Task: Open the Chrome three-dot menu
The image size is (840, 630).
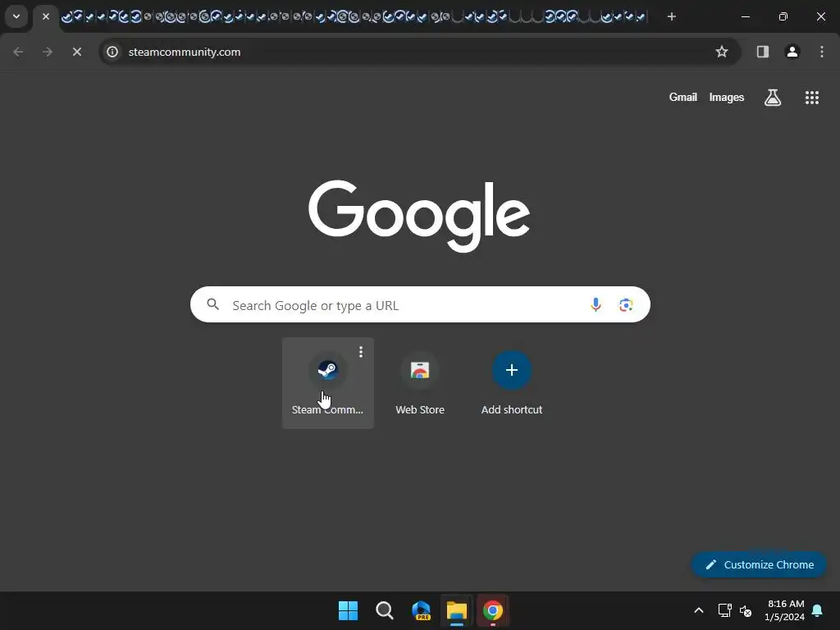Action: 822,52
